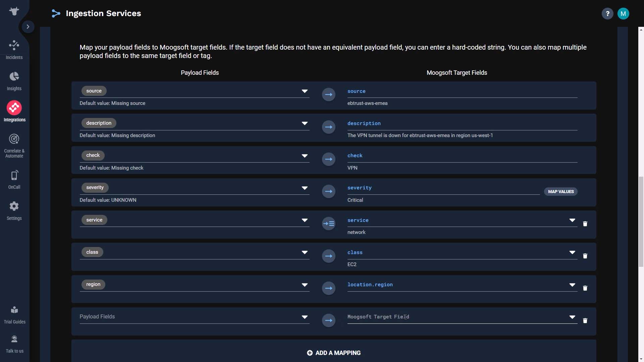Toggle the service list-mapping arrow icon
This screenshot has width=644, height=362.
[x=329, y=224]
